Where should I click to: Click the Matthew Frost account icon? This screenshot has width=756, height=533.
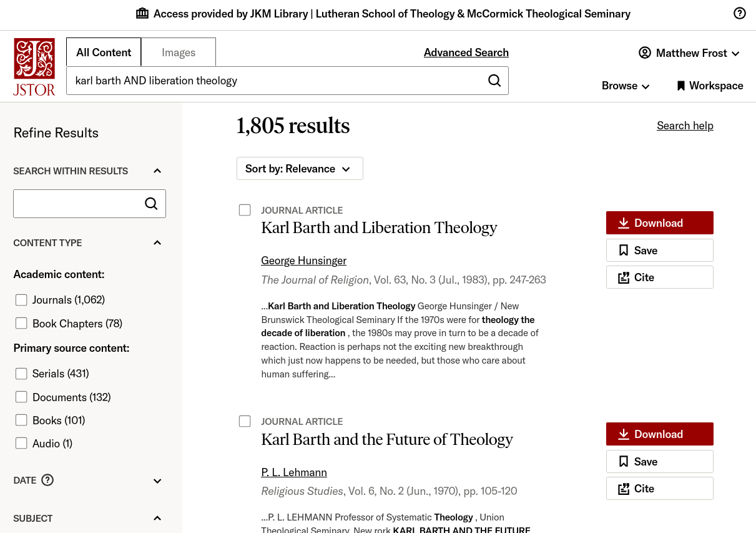pyautogui.click(x=645, y=52)
